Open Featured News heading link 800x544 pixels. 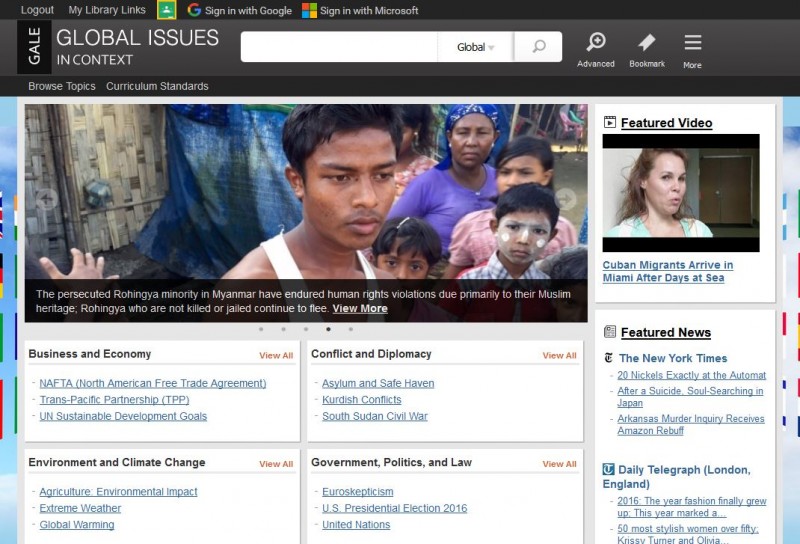[x=666, y=332]
